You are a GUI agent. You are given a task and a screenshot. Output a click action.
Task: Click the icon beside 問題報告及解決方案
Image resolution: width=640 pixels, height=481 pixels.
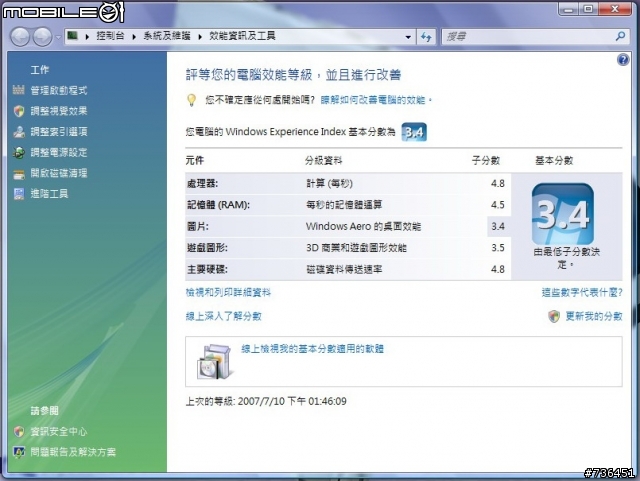click(x=19, y=452)
